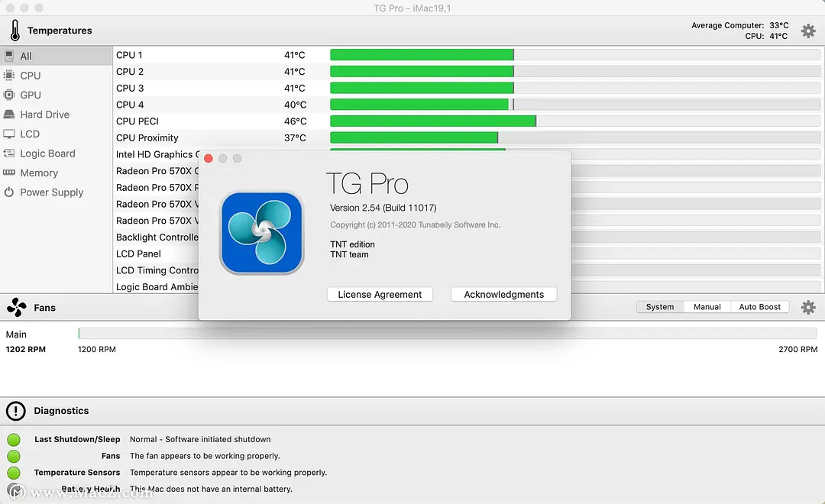Screen dimensions: 825x504
Task: Select the CPU category label
Action: [31, 76]
